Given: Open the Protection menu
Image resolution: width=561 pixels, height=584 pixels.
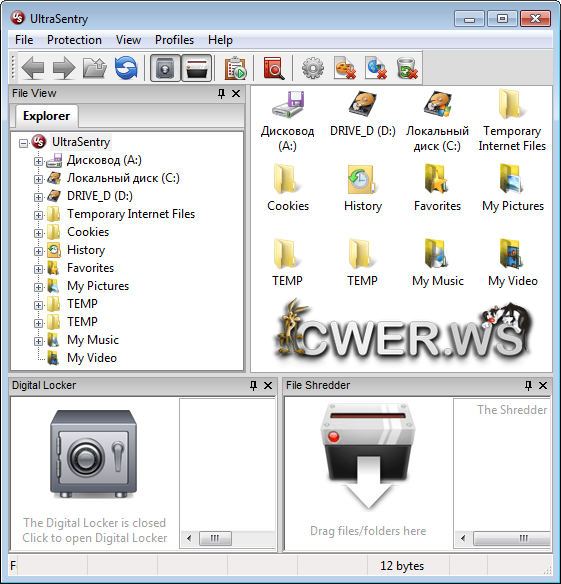Looking at the screenshot, I should 74,40.
